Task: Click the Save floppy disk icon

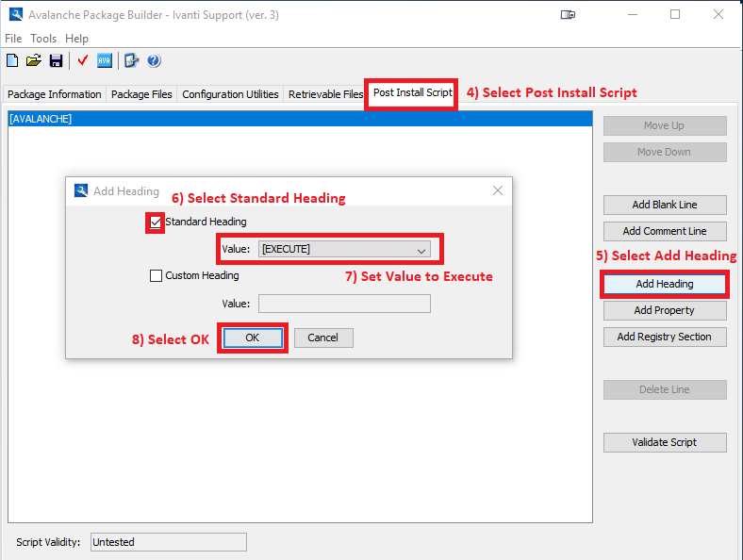Action: click(56, 60)
